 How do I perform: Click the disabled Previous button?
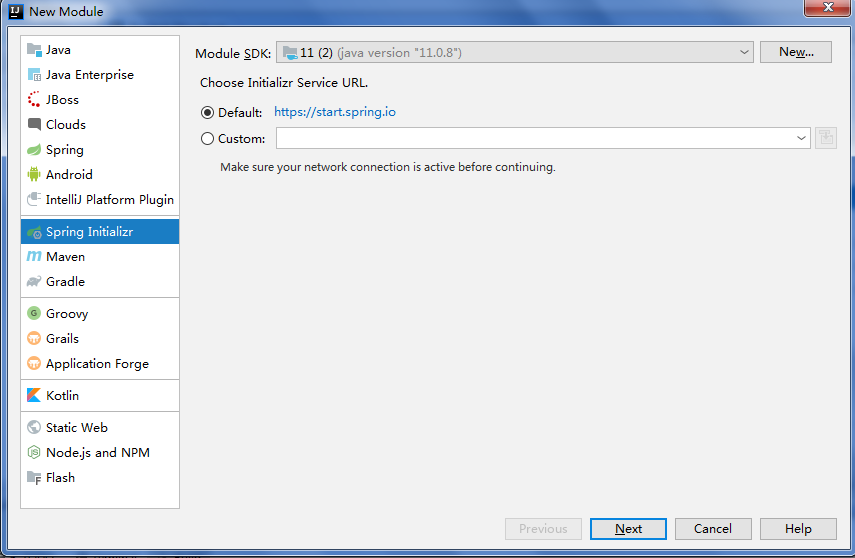[x=543, y=529]
